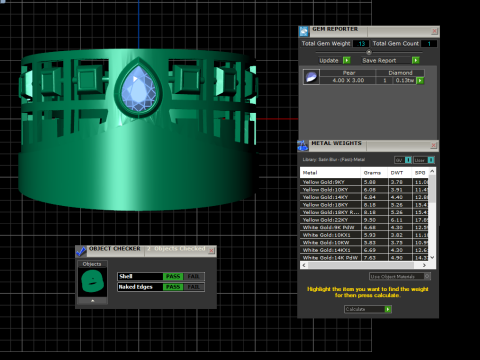The width and height of the screenshot is (480, 360).
Task: Click the Metal Weights scale icon
Action: (303, 146)
